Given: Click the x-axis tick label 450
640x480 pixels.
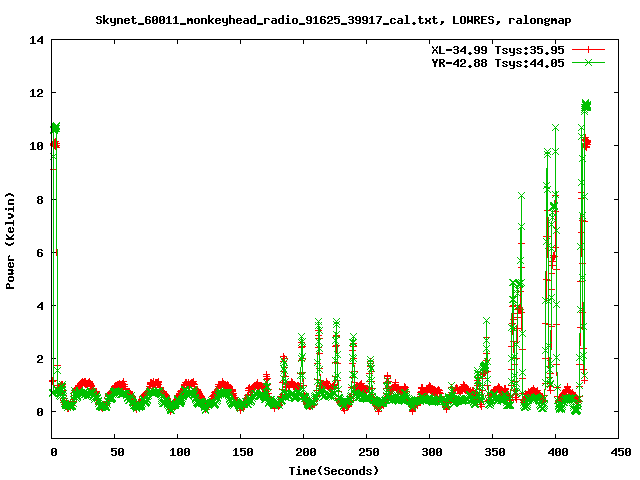Looking at the screenshot, I should tap(621, 452).
